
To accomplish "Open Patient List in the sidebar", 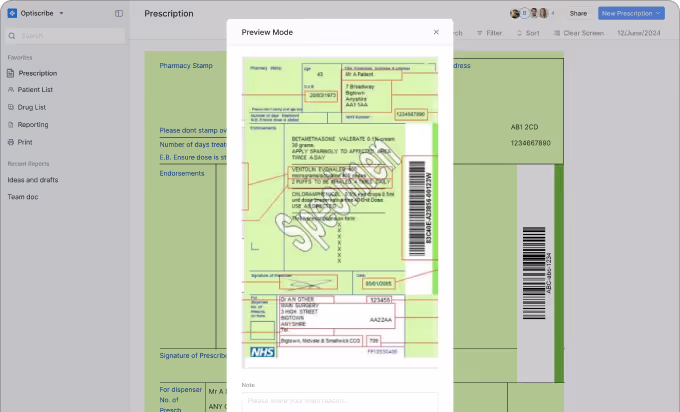I will (x=35, y=90).
